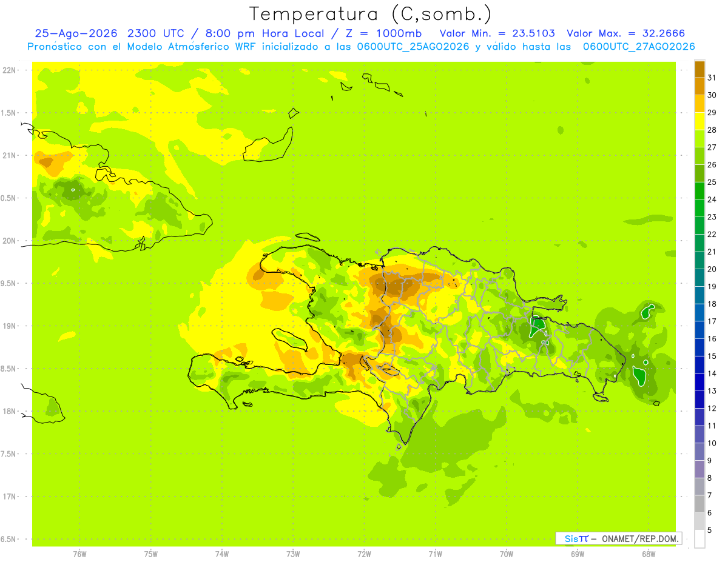Click the "17N" latitude label

9,497
